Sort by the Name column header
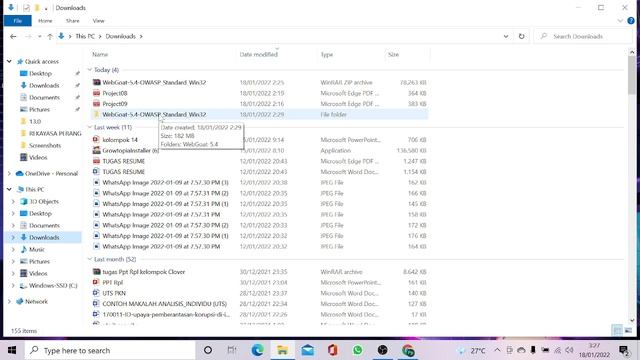This screenshot has height=360, width=640. [x=100, y=54]
